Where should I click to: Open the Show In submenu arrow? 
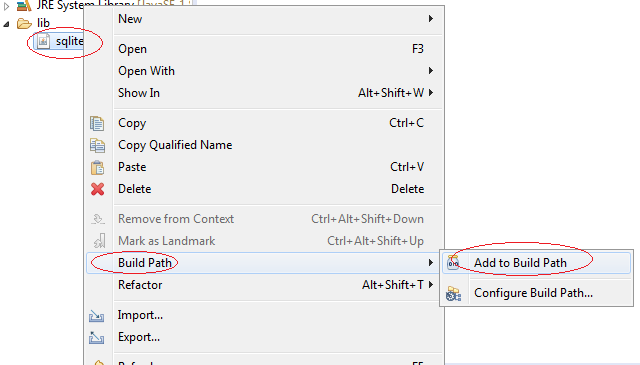click(431, 93)
